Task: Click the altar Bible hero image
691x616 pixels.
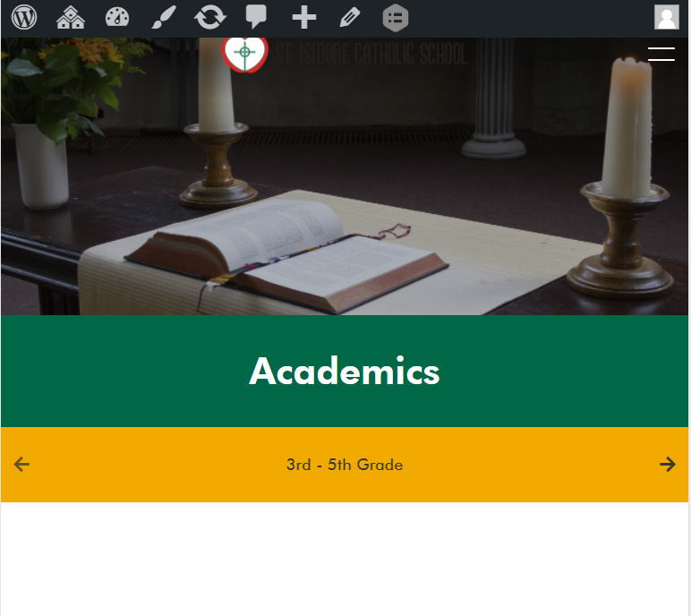Action: pos(345,176)
